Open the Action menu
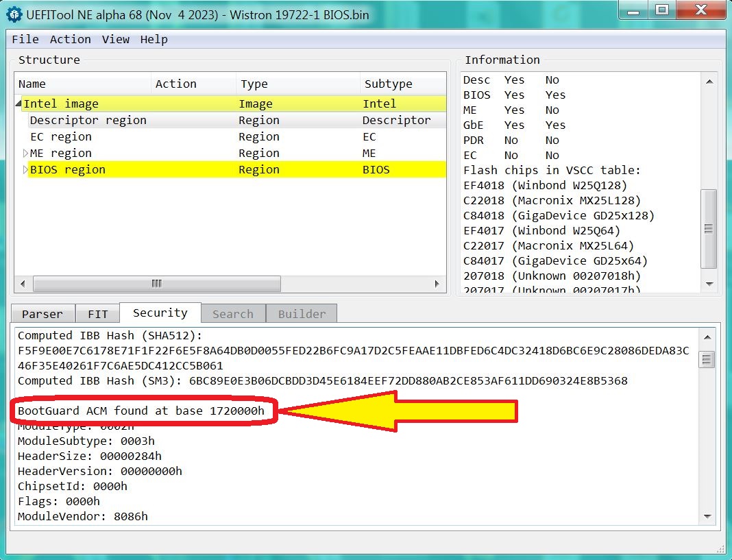This screenshot has height=560, width=732. click(70, 39)
